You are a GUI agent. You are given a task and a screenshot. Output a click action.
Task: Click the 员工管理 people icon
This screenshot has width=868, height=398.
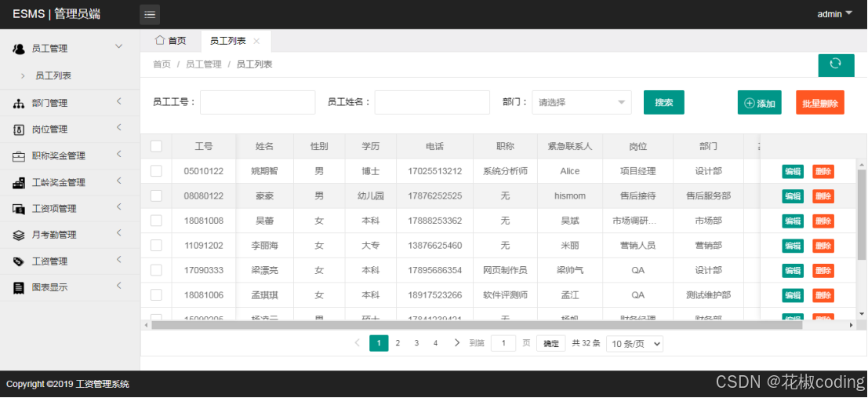click(19, 49)
